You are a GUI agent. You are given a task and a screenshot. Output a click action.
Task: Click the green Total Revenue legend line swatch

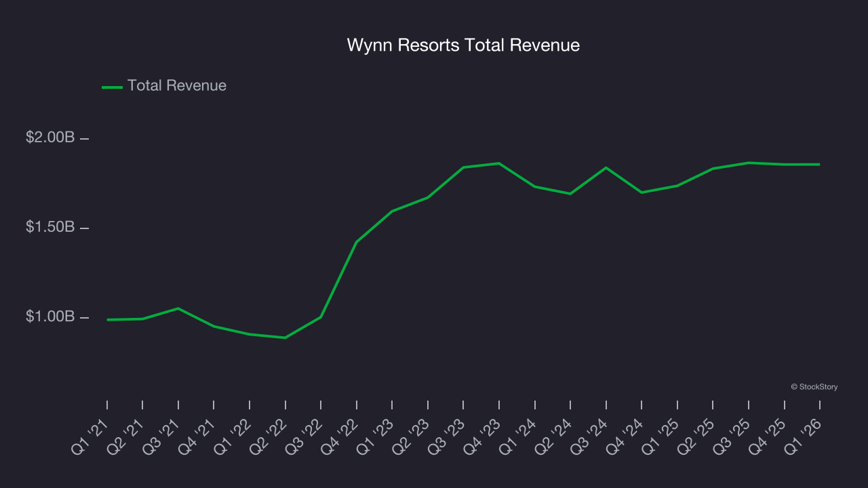[x=112, y=87]
